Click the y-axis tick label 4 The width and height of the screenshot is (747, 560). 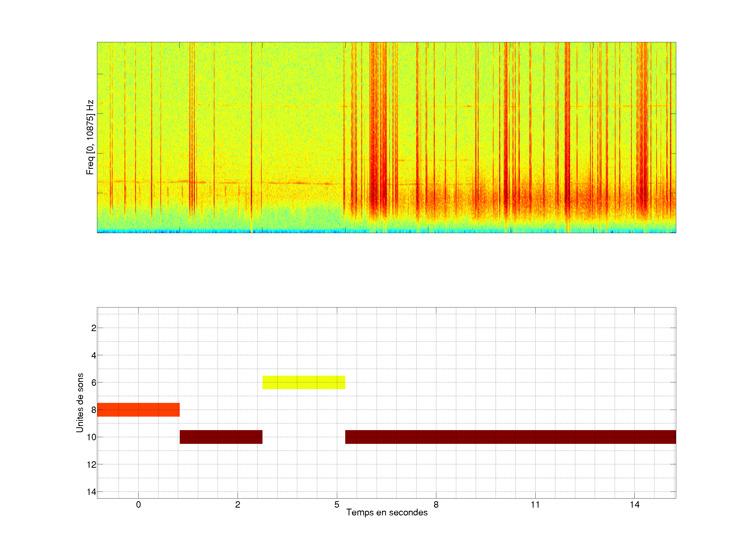point(94,355)
